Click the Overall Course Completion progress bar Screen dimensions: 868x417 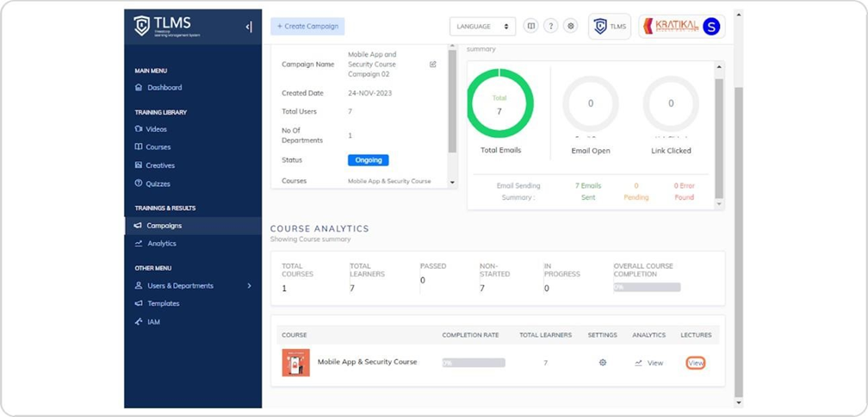click(647, 288)
